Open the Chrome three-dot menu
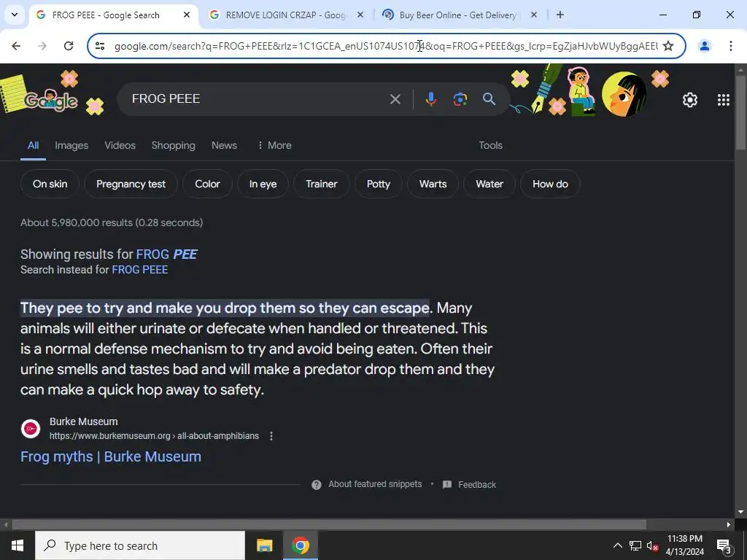Screen dimensions: 747x560 730,46
